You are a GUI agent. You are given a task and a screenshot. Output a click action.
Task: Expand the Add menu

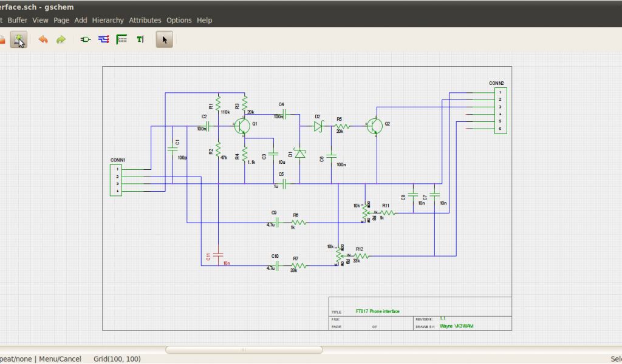[81, 20]
